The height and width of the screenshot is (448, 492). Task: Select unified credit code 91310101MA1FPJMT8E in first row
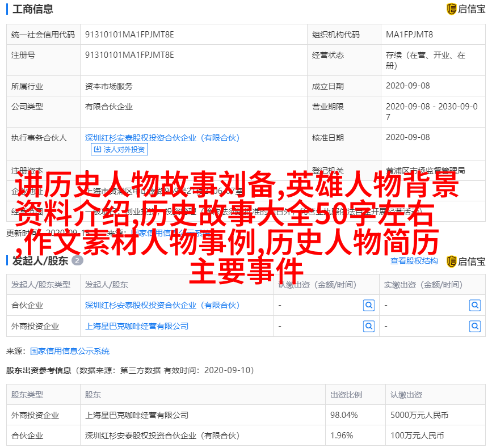[x=129, y=35]
